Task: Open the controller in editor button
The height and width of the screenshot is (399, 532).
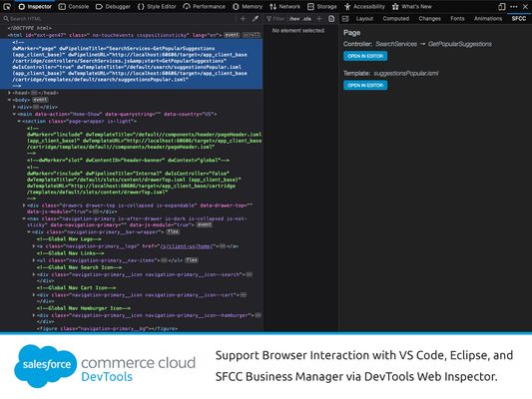Action: [x=365, y=56]
